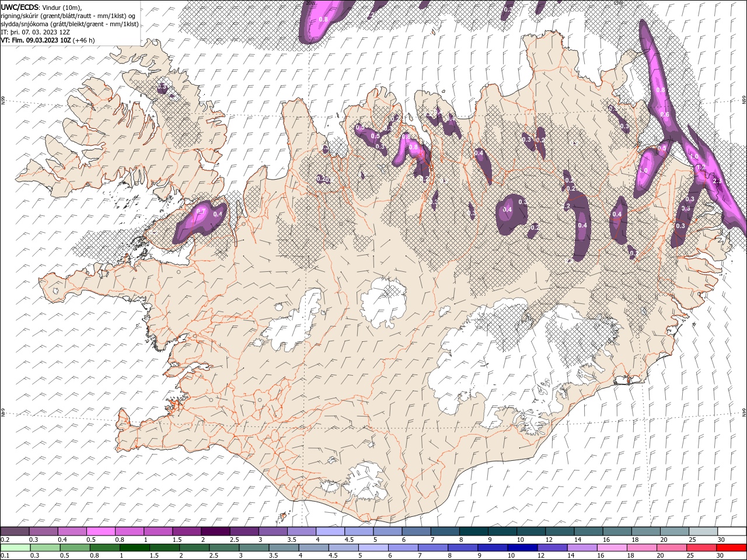The height and width of the screenshot is (560, 747).
Task: Pick the rain legend swatch starting at 9
Action: (492, 548)
